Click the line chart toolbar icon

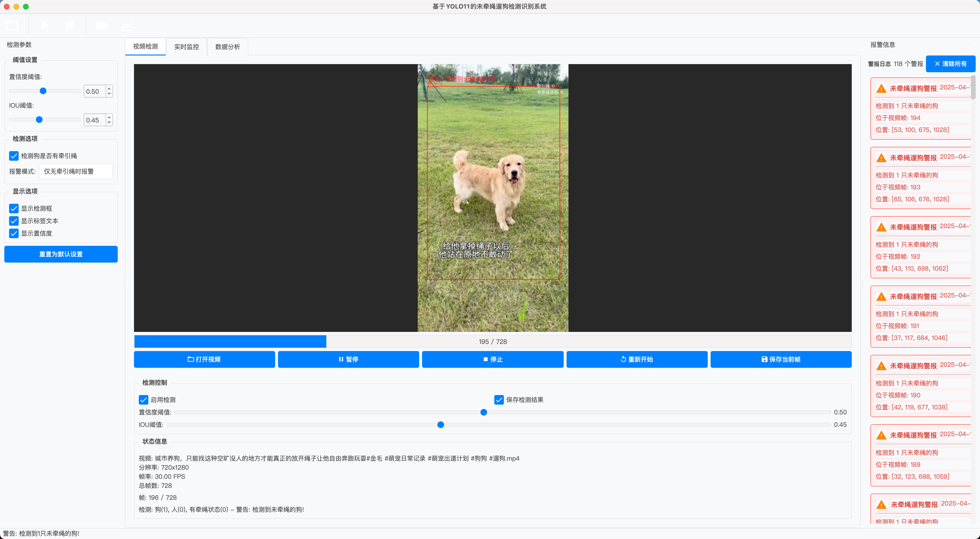click(127, 26)
